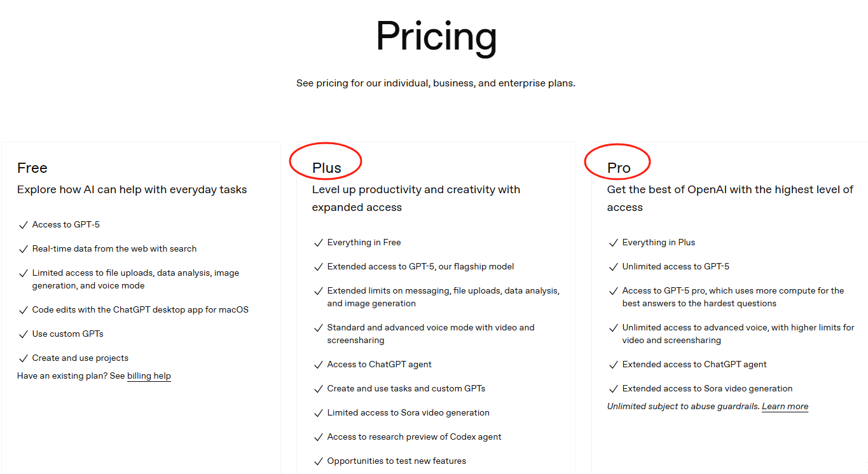The image size is (868, 474).
Task: Click the "Access to GPT-5 pro" feature text
Action: [733, 291]
